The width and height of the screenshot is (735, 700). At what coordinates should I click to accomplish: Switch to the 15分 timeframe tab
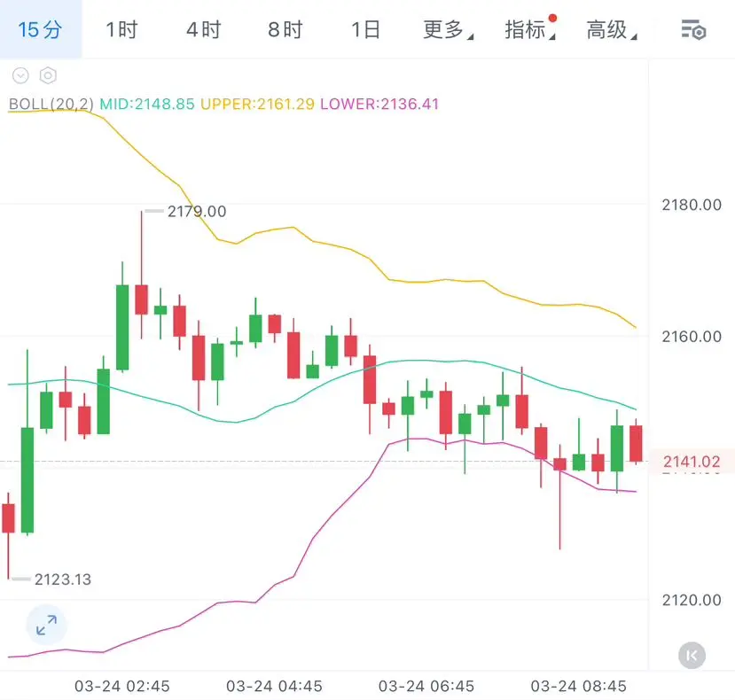click(41, 30)
